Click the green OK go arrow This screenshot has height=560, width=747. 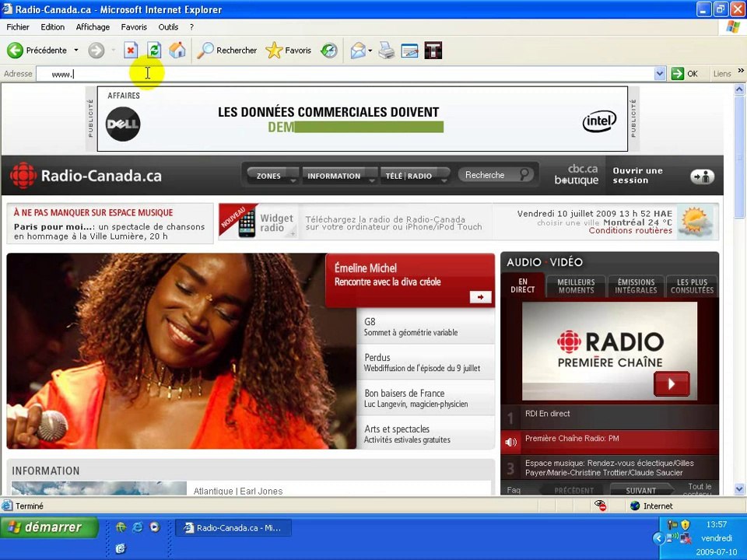point(678,74)
